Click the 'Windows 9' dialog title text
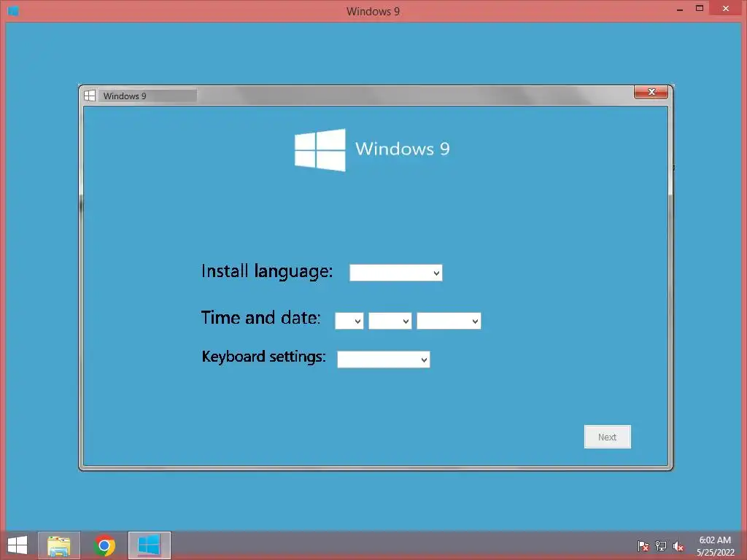The image size is (747, 560). [x=125, y=96]
